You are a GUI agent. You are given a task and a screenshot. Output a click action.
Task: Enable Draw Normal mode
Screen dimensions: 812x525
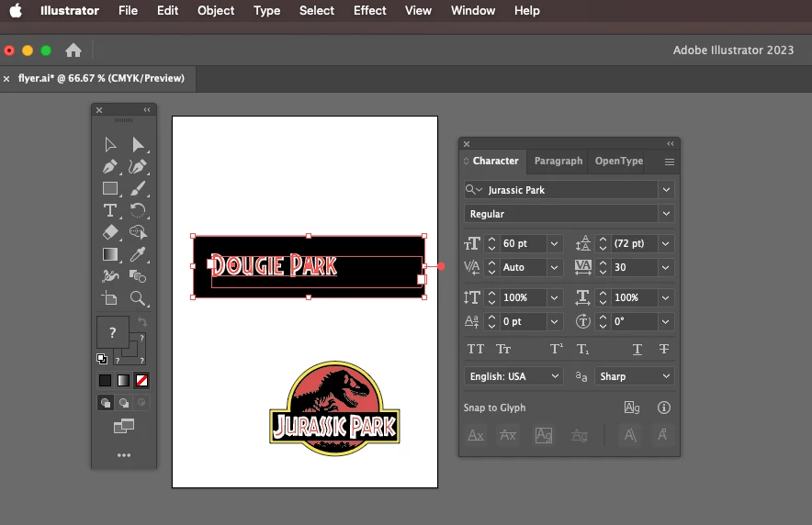(106, 402)
